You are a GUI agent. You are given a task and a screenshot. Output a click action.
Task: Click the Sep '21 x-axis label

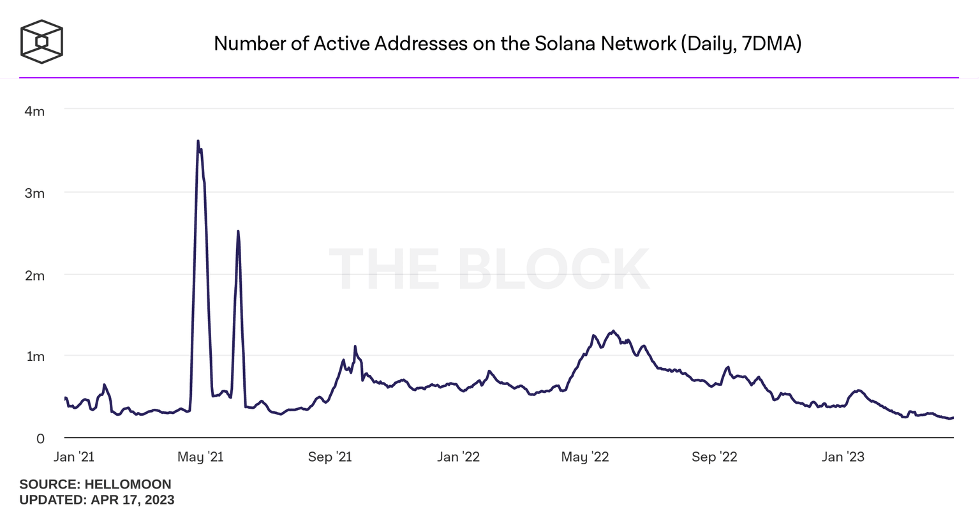(x=329, y=457)
